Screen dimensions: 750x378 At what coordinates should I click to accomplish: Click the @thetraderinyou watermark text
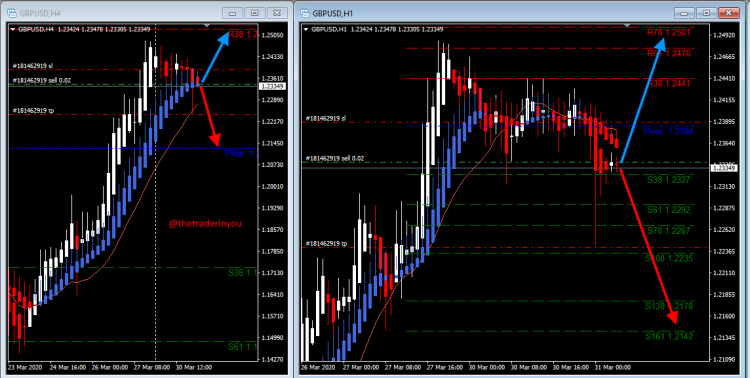pos(206,223)
